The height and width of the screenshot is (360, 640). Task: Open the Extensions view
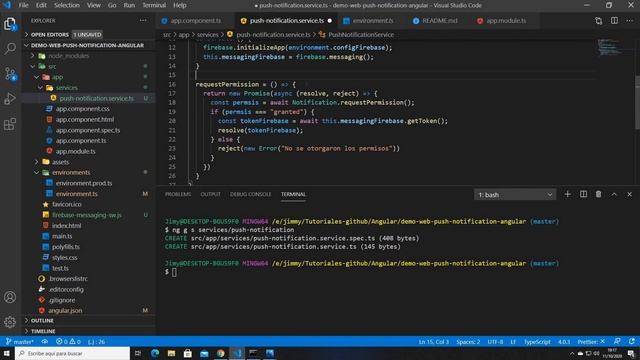[x=10, y=124]
